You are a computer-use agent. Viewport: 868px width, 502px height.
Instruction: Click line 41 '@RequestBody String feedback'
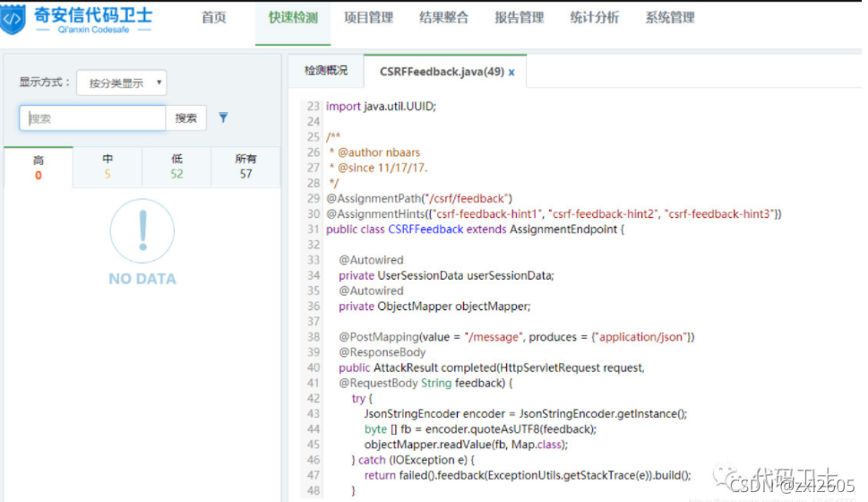coord(425,384)
